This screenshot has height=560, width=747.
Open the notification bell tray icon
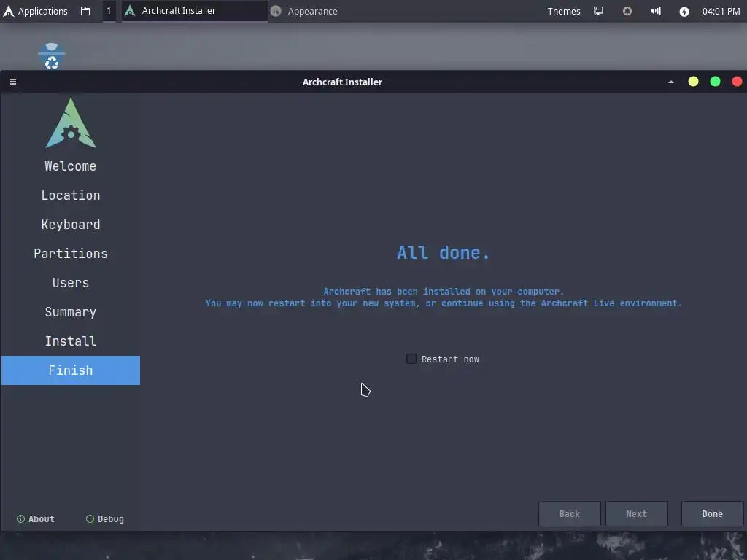(627, 11)
